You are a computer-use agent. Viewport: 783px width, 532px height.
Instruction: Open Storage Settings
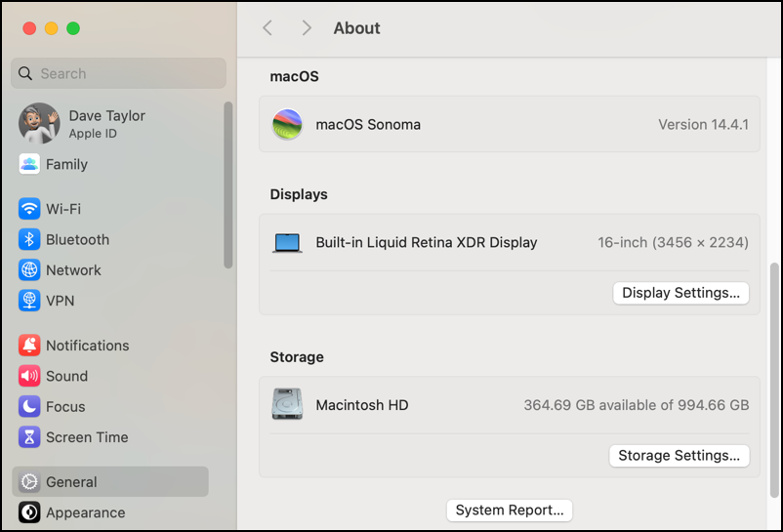coord(680,455)
